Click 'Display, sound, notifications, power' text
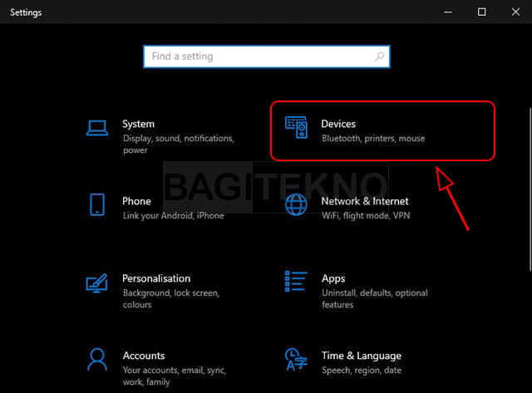 click(179, 144)
